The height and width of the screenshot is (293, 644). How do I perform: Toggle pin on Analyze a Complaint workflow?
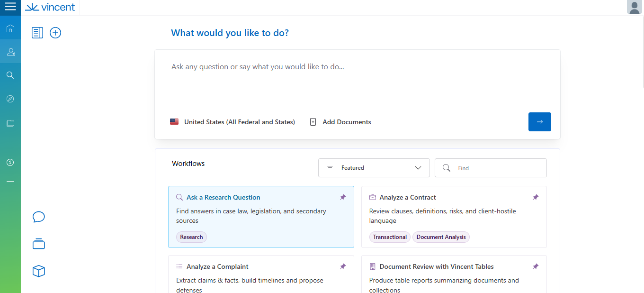[x=343, y=266]
